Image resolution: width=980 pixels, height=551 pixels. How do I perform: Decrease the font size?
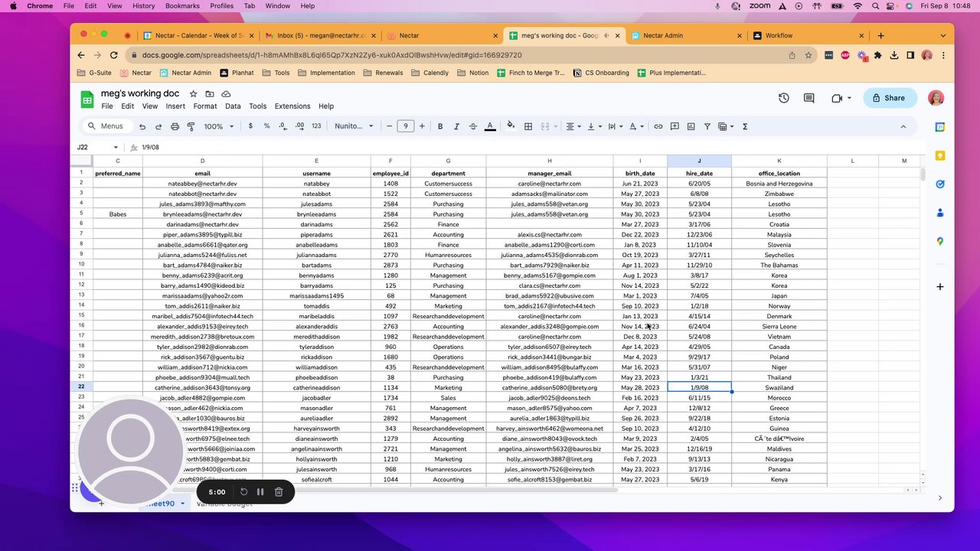tap(389, 126)
